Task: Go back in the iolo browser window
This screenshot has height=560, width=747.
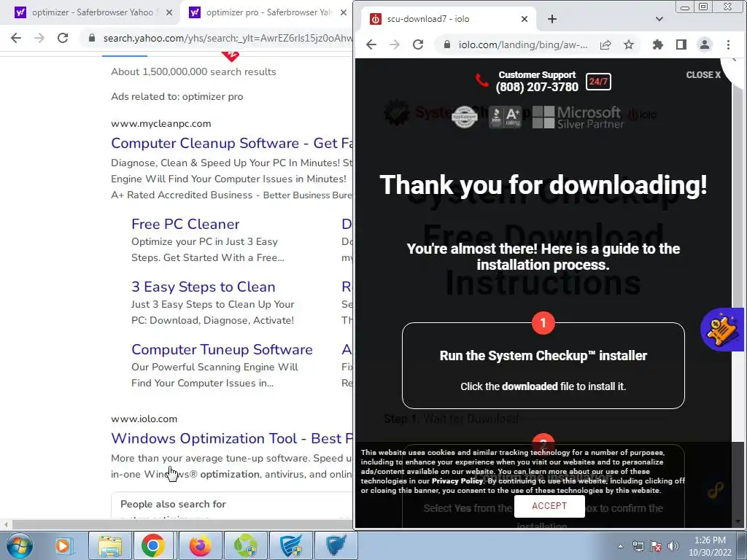Action: coord(371,44)
